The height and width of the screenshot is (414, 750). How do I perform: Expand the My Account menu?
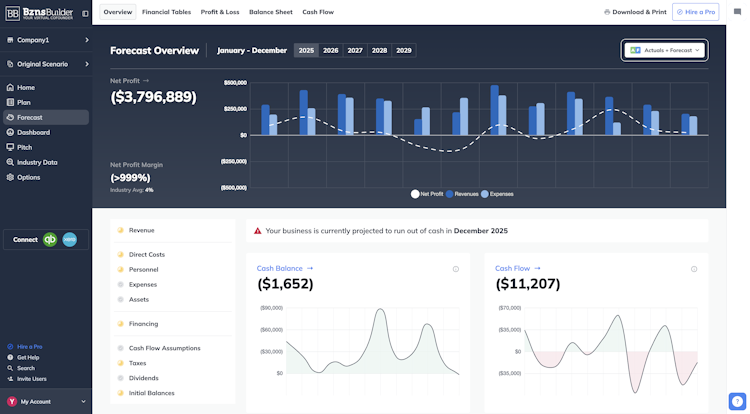tap(46, 402)
